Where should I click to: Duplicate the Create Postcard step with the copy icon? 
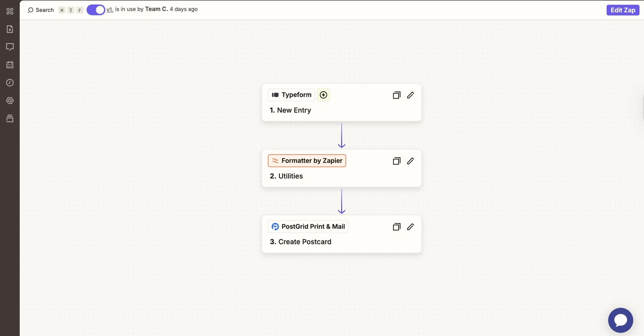coord(396,226)
